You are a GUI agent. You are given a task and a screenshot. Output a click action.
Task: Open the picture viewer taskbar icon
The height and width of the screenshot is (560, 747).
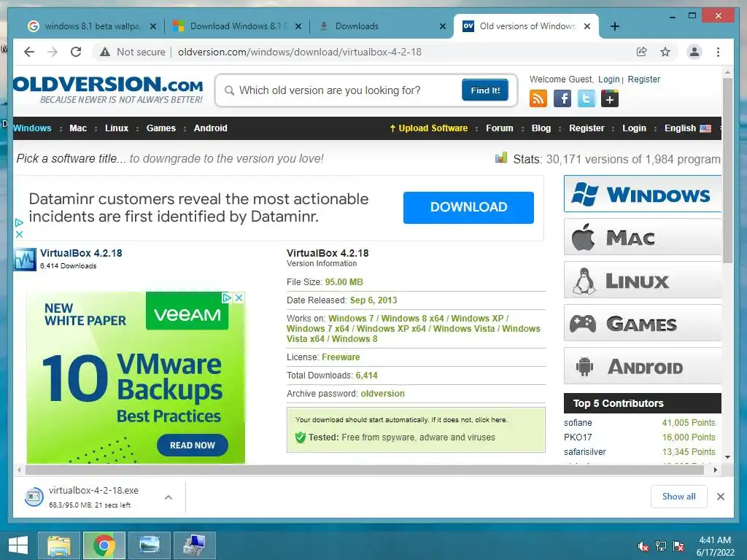(x=149, y=545)
